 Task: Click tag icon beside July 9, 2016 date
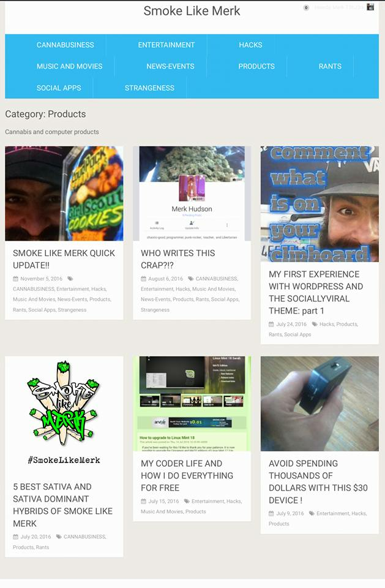click(312, 513)
